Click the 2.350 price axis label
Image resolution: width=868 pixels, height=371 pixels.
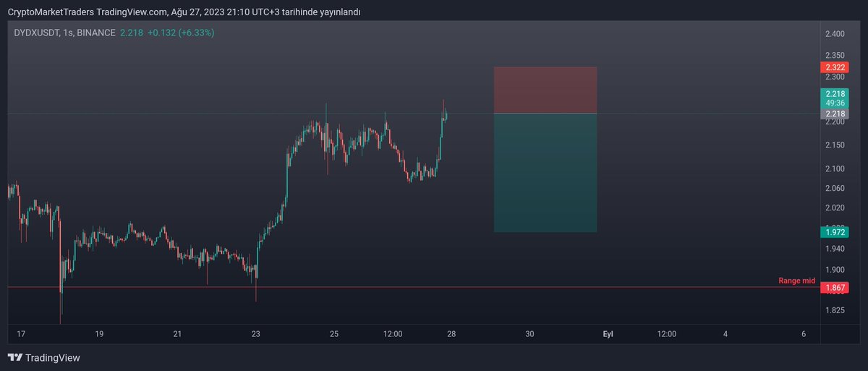(835, 55)
